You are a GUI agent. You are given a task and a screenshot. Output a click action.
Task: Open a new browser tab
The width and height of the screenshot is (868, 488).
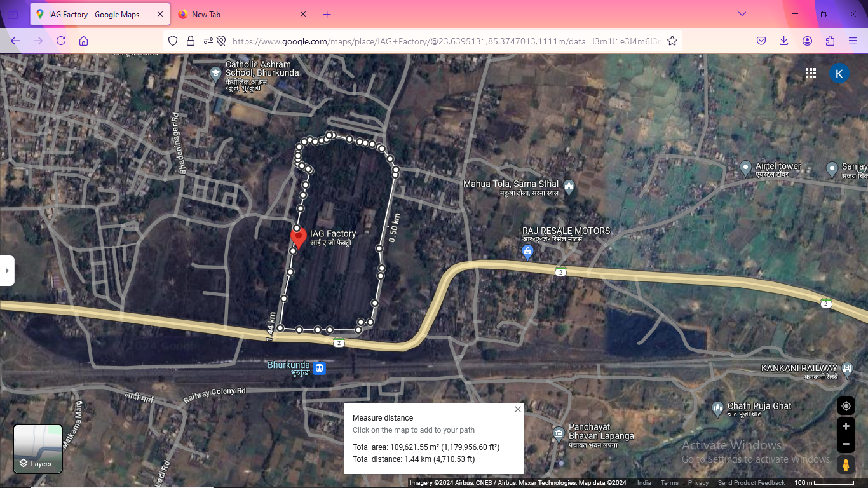point(327,14)
